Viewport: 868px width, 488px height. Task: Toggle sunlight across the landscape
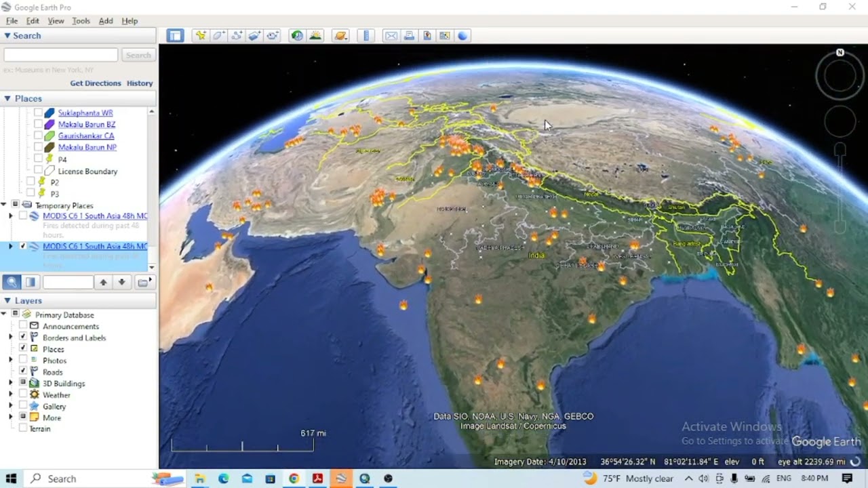315,36
